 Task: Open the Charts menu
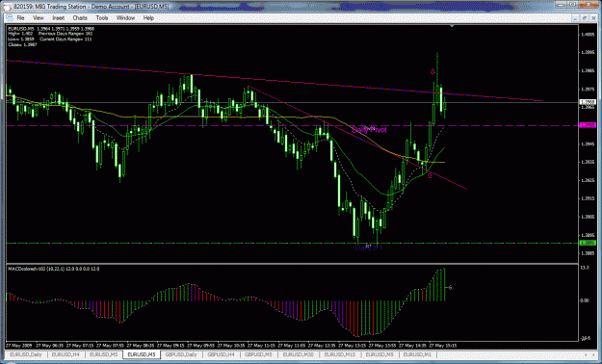pyautogui.click(x=80, y=18)
